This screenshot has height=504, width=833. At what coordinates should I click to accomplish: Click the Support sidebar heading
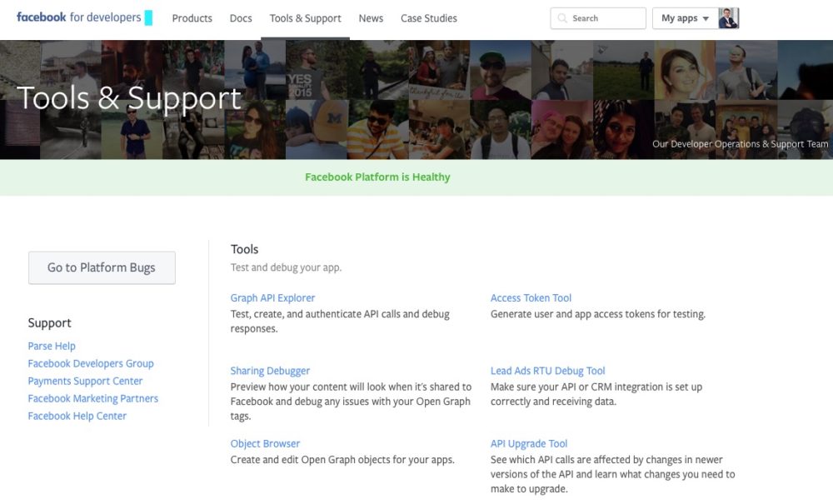49,323
